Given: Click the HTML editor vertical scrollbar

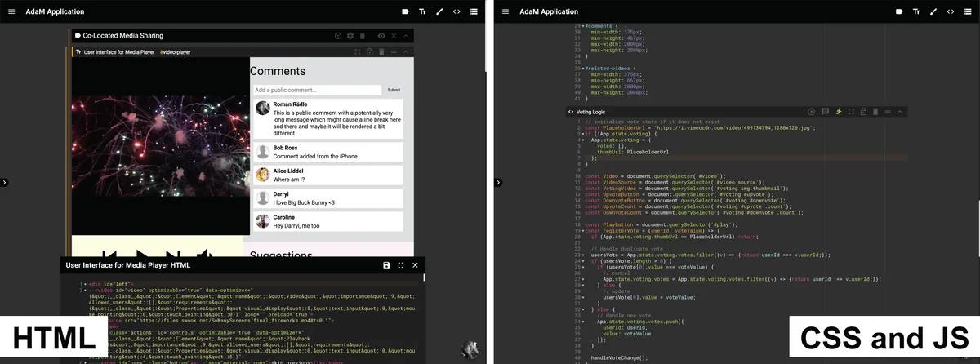Looking at the screenshot, I should 424,278.
